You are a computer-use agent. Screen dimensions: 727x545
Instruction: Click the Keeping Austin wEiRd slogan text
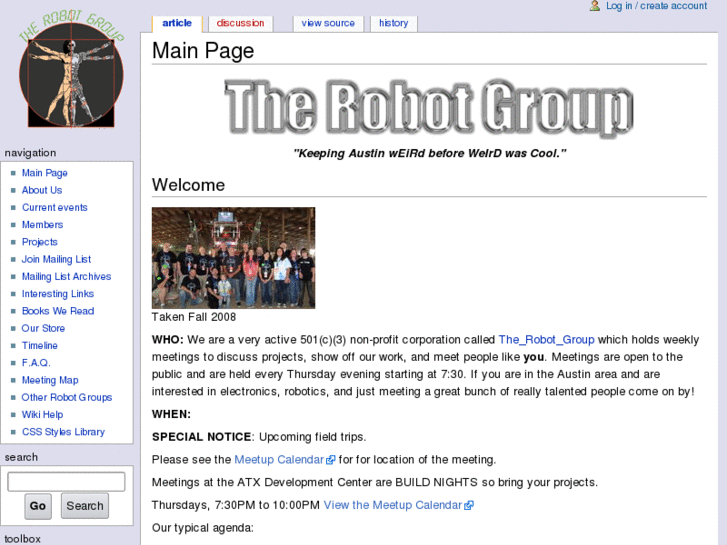coord(429,154)
